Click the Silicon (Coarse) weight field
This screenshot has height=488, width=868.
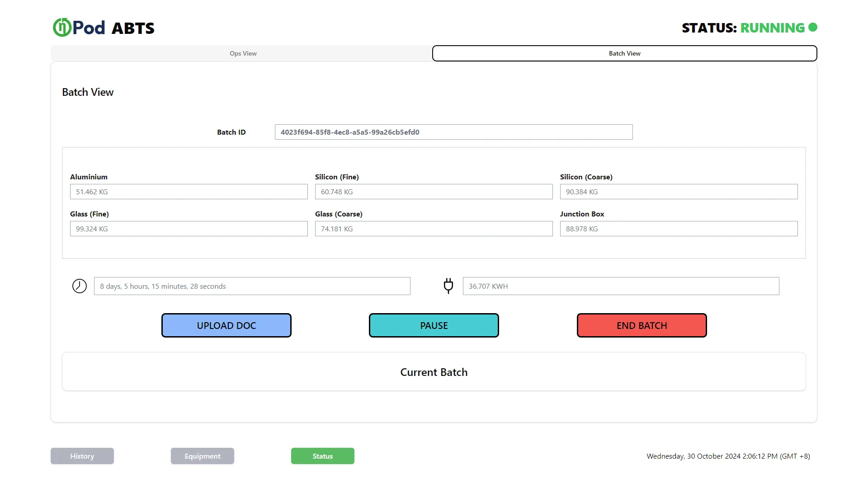click(x=679, y=192)
